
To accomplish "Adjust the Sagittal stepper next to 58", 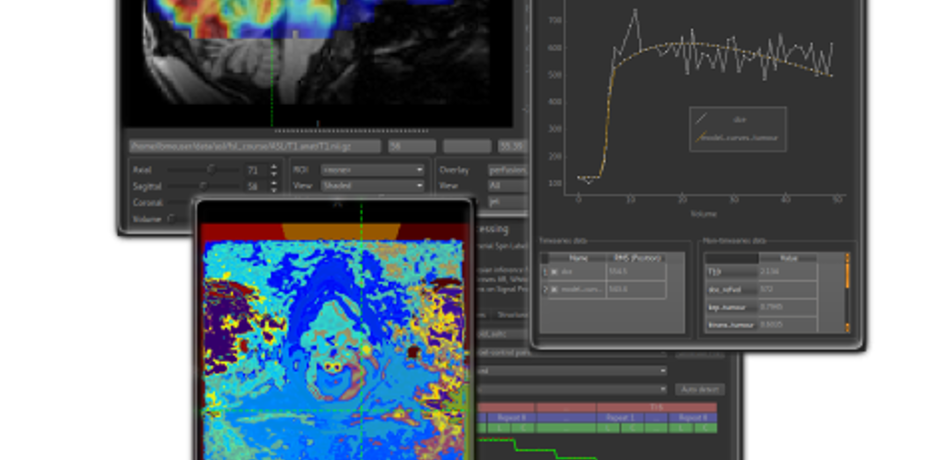I will pos(274,186).
